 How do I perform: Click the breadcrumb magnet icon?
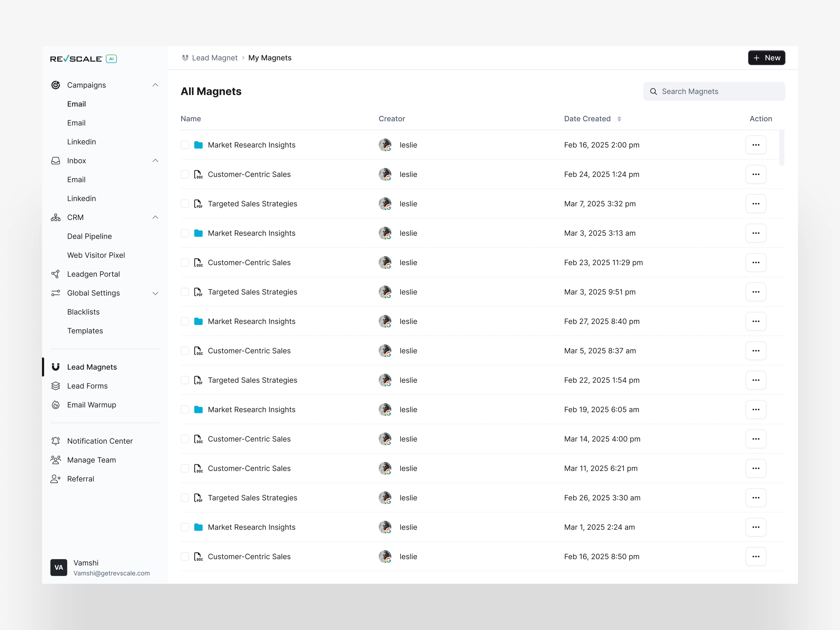pyautogui.click(x=185, y=58)
